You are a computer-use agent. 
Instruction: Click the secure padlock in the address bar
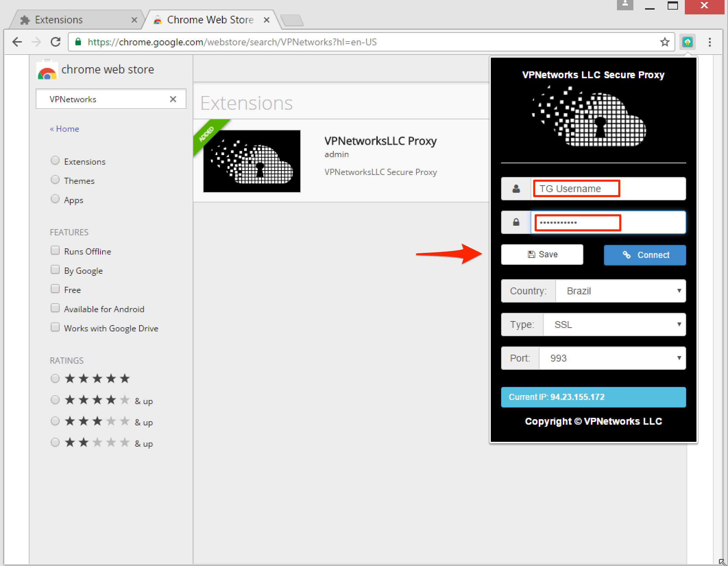[x=78, y=42]
